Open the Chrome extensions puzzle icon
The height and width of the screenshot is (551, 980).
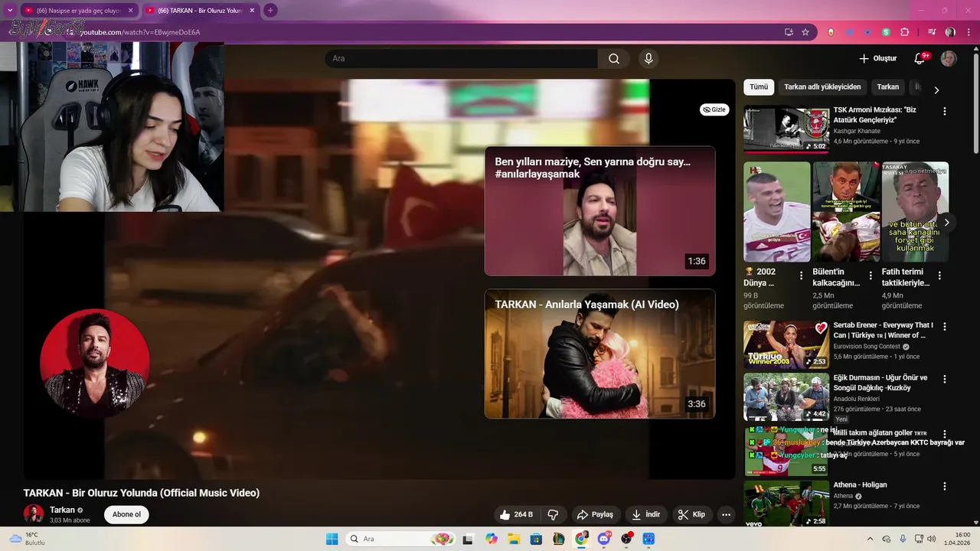904,32
